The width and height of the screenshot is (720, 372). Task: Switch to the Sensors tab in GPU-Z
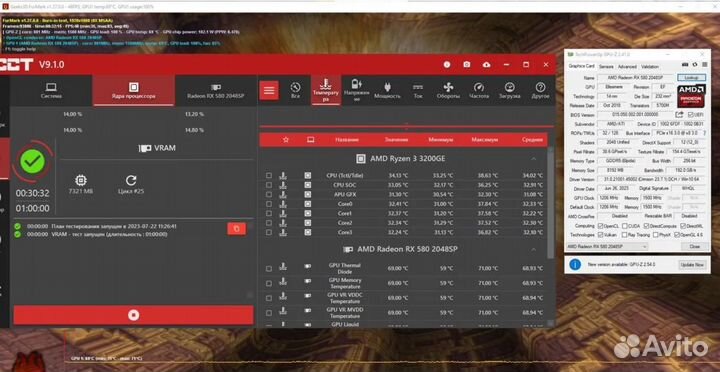[x=606, y=67]
